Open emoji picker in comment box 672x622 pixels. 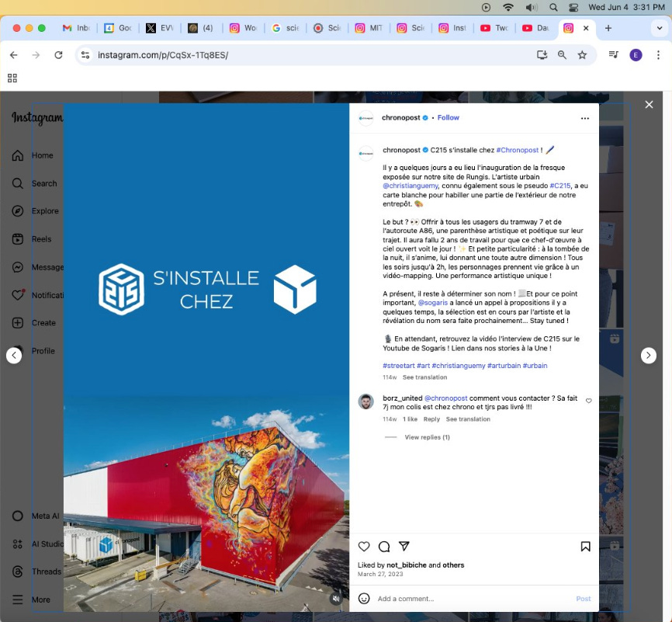click(364, 599)
